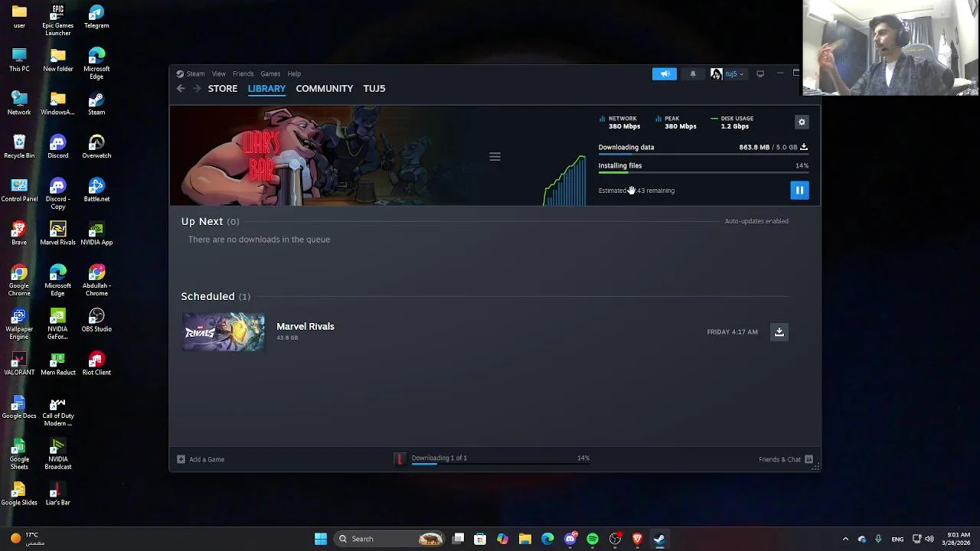
Task: Open Telegram desktop icon
Action: (96, 17)
